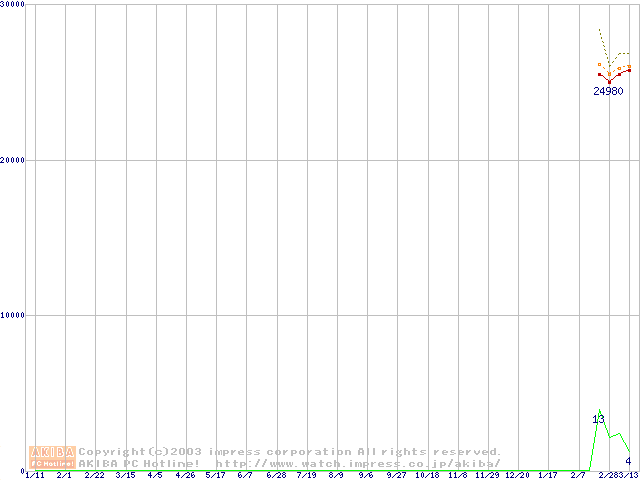
Task: Click the top of the olive dashed line
Action: (599, 30)
